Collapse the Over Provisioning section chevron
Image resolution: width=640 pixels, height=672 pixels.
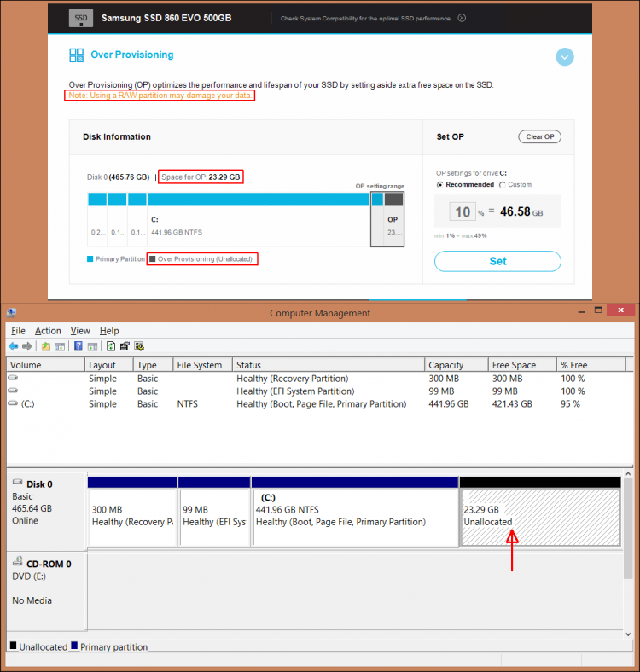pyautogui.click(x=565, y=57)
